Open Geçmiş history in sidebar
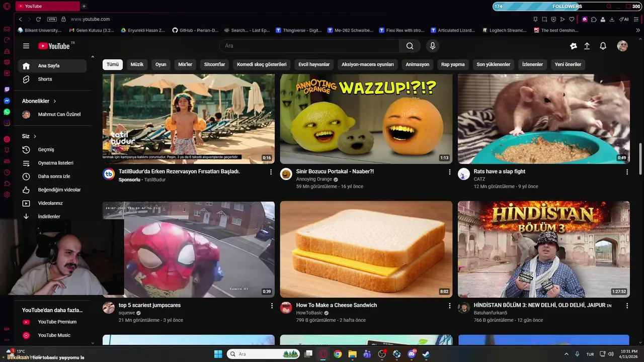Image resolution: width=644 pixels, height=362 pixels. (x=52, y=149)
